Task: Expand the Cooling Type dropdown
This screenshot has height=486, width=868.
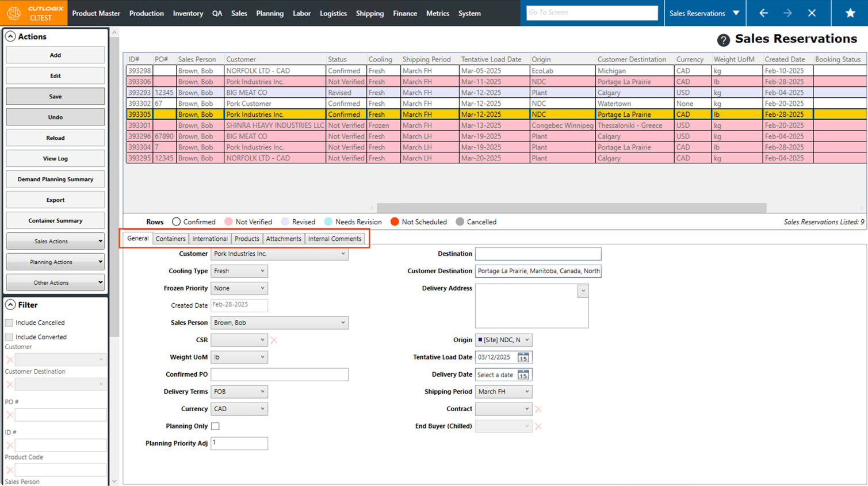Action: click(239, 271)
